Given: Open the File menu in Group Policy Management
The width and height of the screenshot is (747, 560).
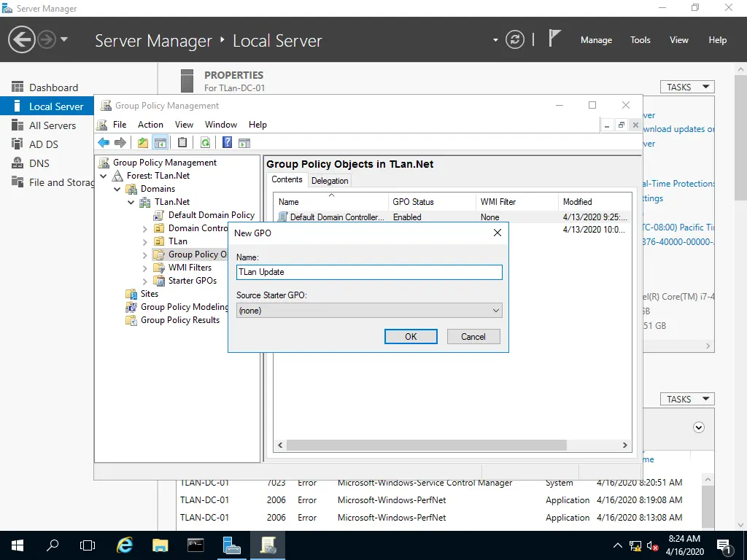Looking at the screenshot, I should pyautogui.click(x=120, y=124).
